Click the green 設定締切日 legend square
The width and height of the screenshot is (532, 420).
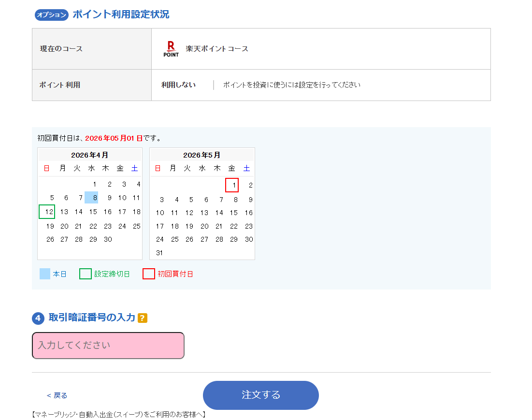click(86, 273)
